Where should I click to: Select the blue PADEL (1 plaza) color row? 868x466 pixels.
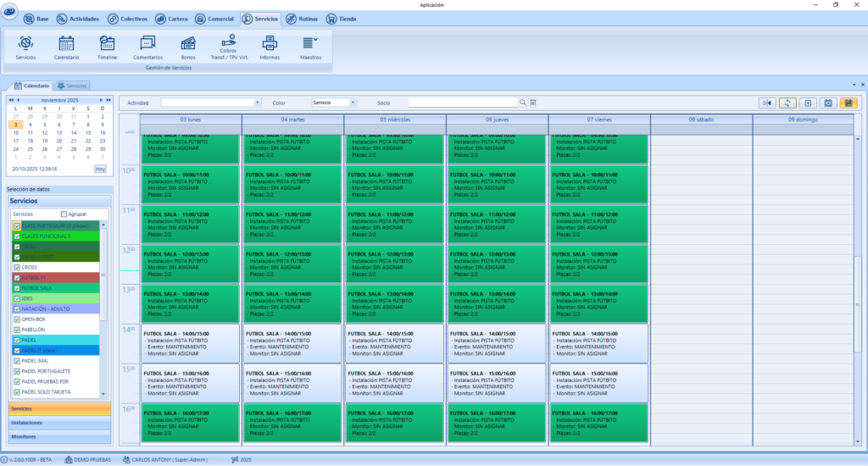pyautogui.click(x=58, y=350)
